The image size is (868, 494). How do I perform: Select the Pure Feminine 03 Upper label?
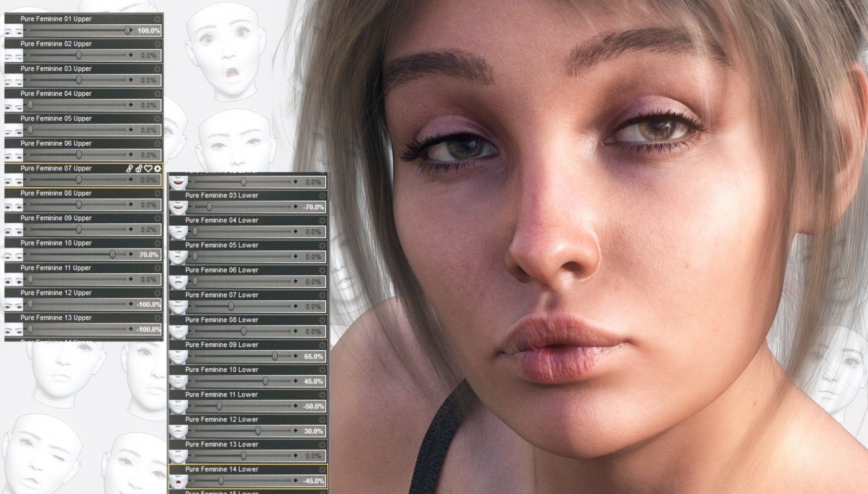(x=56, y=69)
